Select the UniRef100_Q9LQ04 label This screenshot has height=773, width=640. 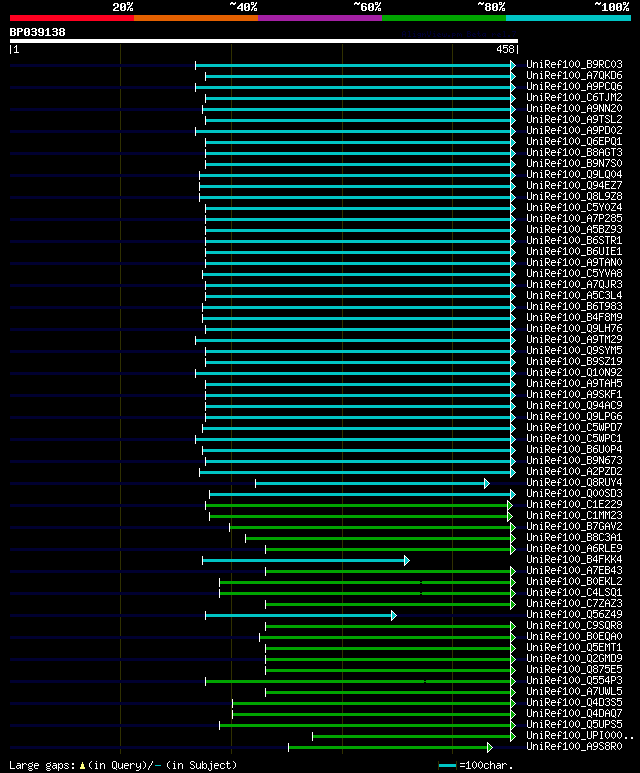click(574, 175)
